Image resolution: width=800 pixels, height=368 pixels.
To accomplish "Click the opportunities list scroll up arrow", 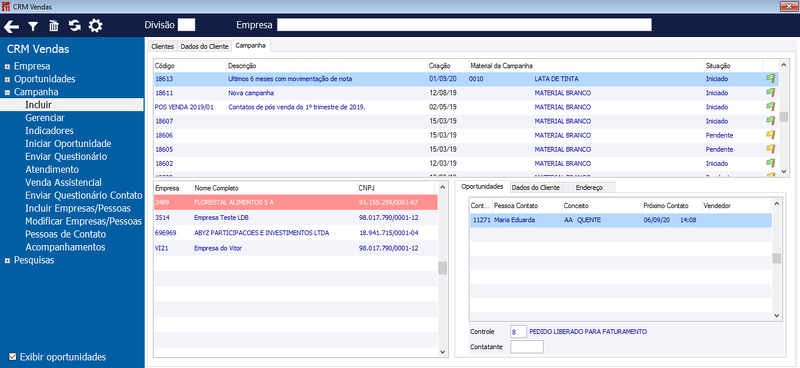I will 776,204.
